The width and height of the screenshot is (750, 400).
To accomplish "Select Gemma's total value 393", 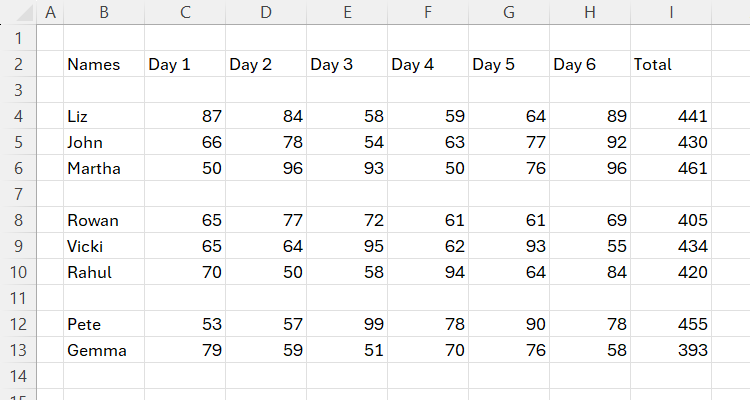I will click(671, 350).
